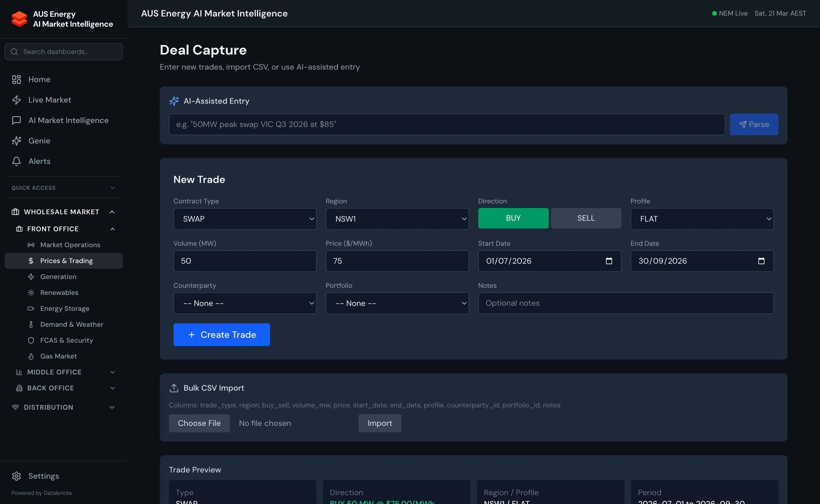Collapse the Front Office section

coord(112,229)
